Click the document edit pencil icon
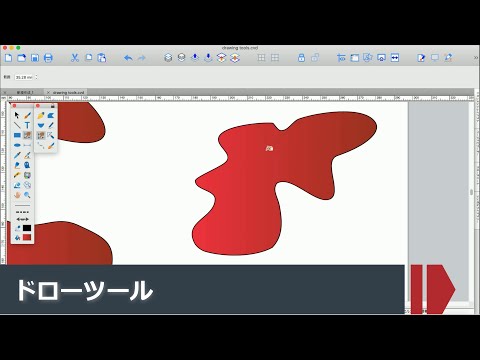The height and width of the screenshot is (360, 480). click(421, 58)
